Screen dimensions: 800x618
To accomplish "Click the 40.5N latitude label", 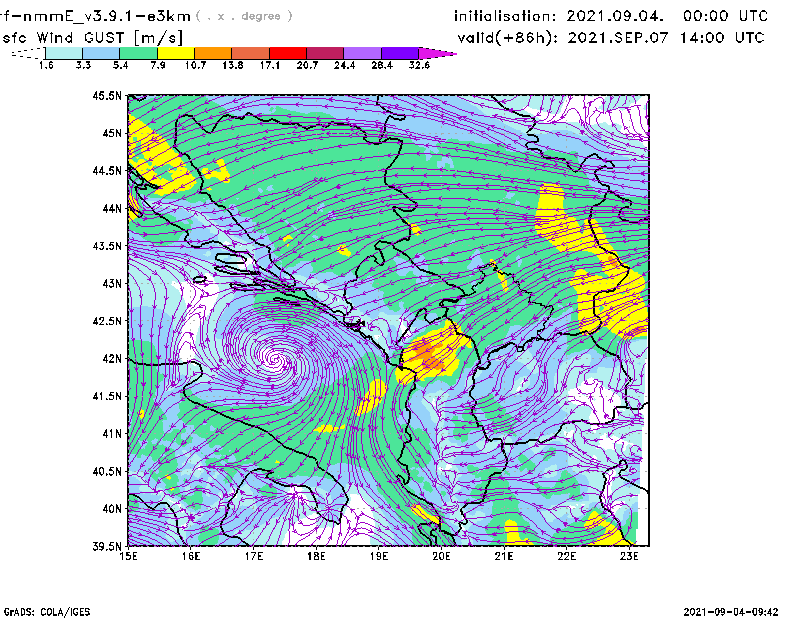I will [x=107, y=472].
